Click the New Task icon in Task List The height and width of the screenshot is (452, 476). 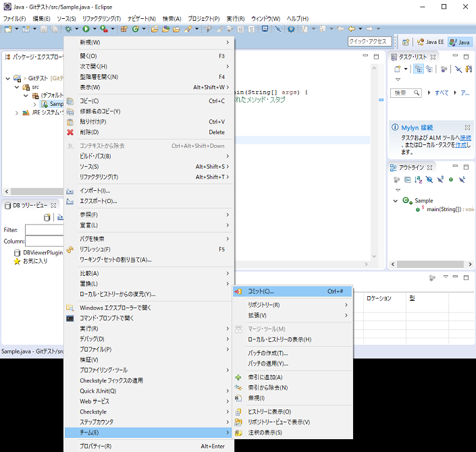(x=397, y=69)
